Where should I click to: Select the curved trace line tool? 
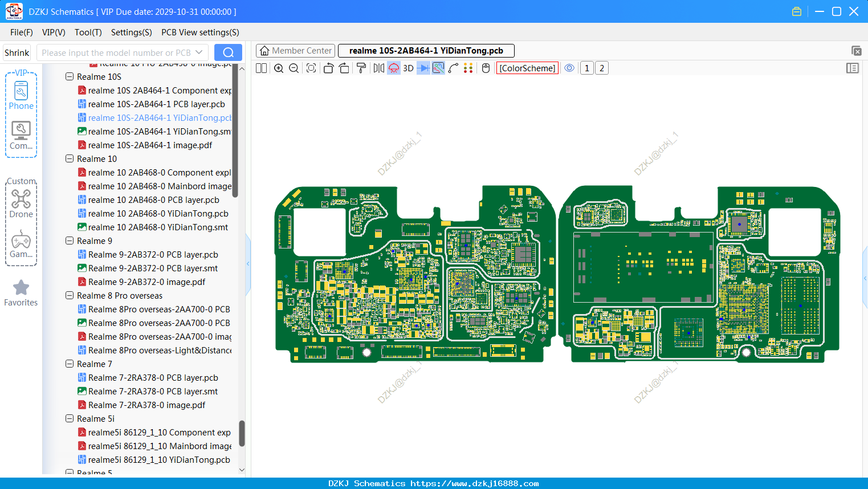454,68
